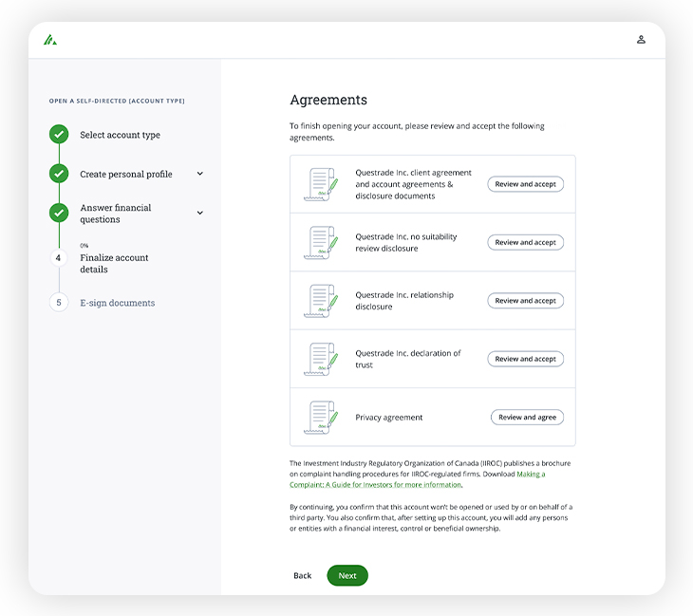Review and agree to the Privacy agreement
This screenshot has height=616, width=693.
[527, 418]
